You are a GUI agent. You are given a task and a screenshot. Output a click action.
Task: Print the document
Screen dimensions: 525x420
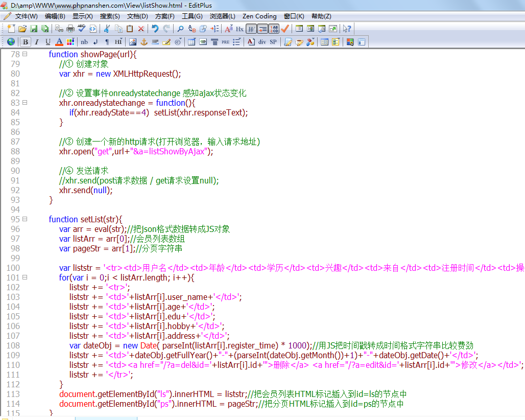(x=70, y=29)
